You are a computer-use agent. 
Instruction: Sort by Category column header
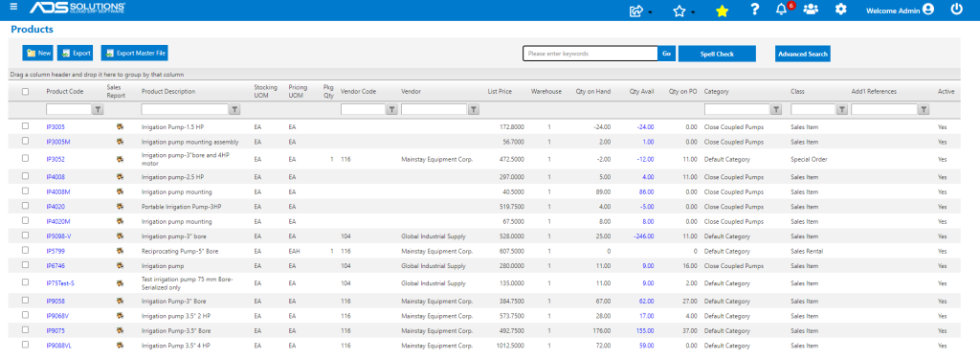point(716,91)
